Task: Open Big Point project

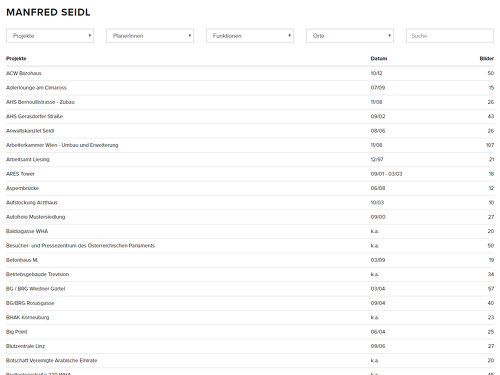Action: [17, 332]
